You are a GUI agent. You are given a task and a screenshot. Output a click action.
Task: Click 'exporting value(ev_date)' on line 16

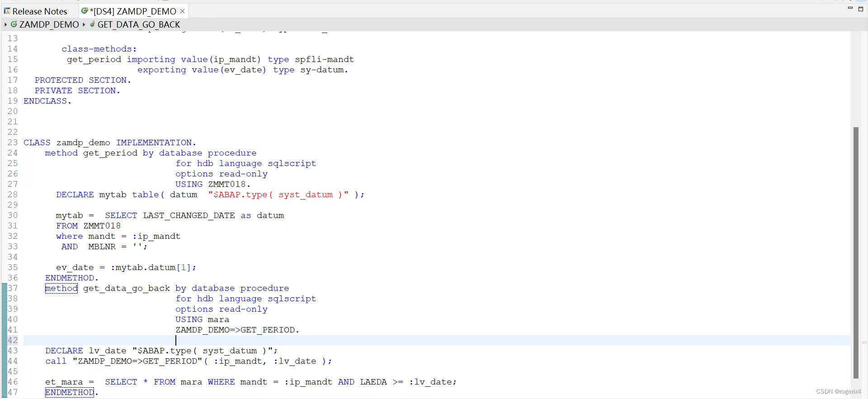pyautogui.click(x=202, y=70)
